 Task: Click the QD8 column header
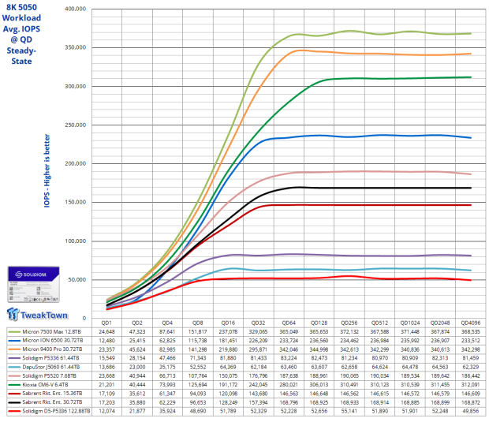tap(197, 323)
